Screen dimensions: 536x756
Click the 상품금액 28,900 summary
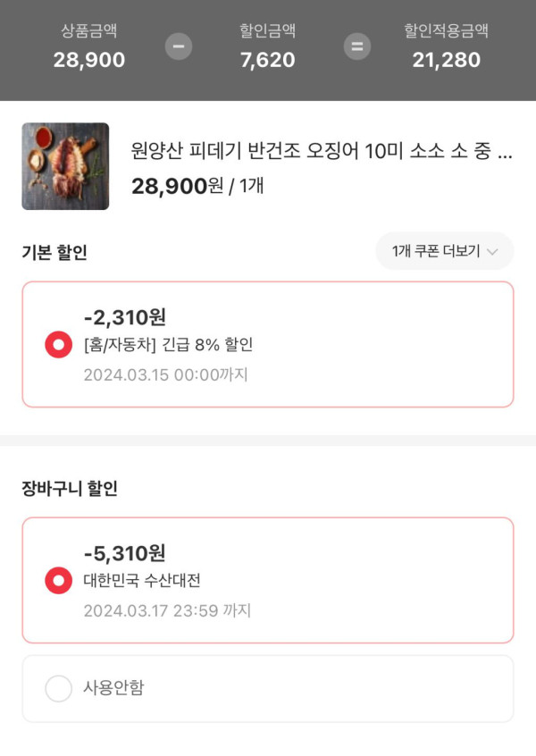coord(89,46)
